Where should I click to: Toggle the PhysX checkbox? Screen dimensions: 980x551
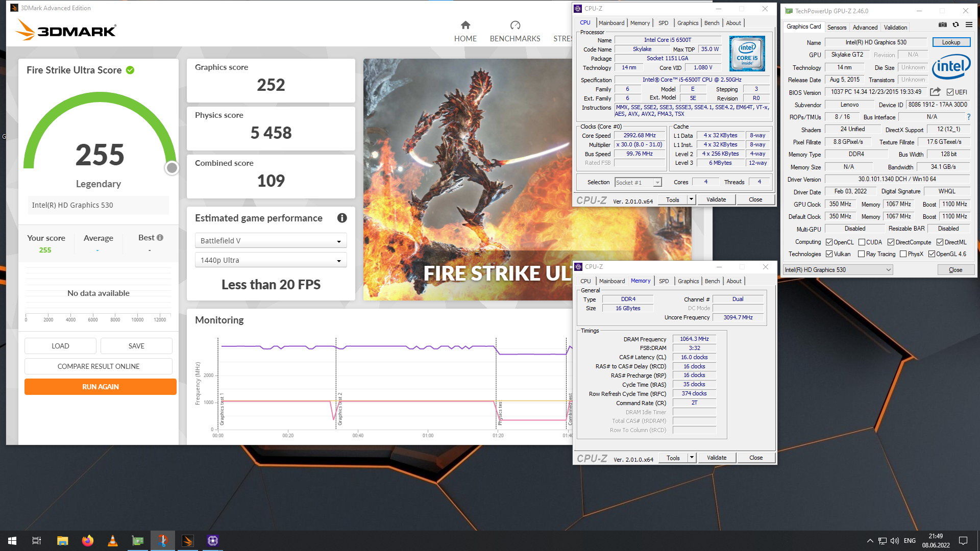click(x=903, y=254)
